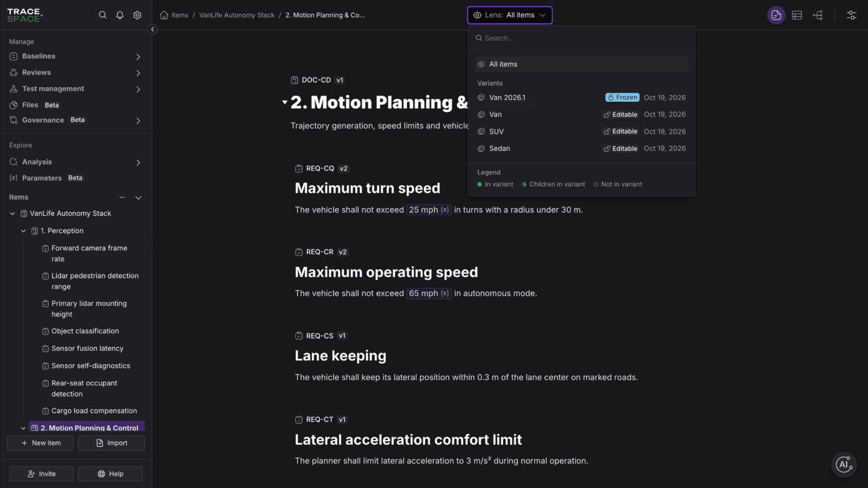Open the AI assistant button
This screenshot has width=868, height=488.
pyautogui.click(x=844, y=465)
